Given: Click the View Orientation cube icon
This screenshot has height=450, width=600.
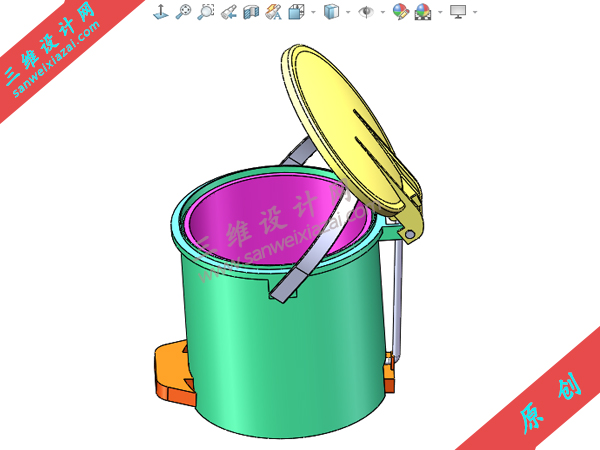Looking at the screenshot, I should coord(296,12).
